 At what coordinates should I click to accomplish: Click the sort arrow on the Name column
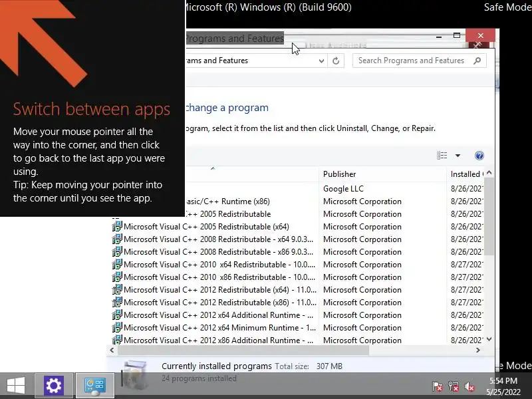click(213, 168)
